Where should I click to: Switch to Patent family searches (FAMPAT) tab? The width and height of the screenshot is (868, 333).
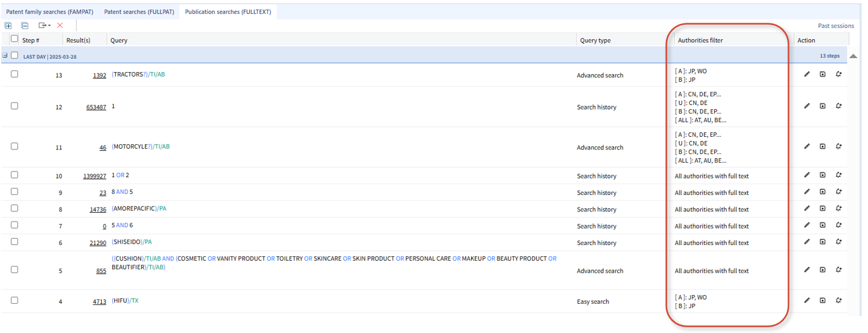[49, 12]
